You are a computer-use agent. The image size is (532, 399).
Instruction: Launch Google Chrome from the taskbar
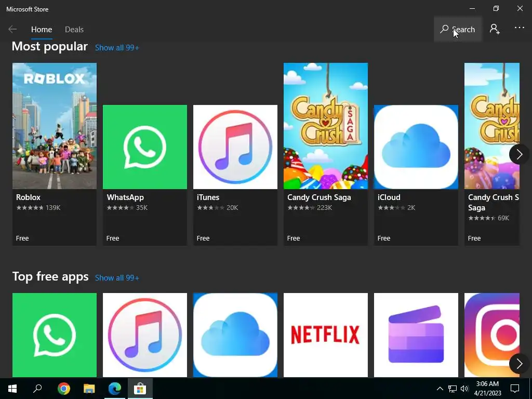[x=64, y=389]
